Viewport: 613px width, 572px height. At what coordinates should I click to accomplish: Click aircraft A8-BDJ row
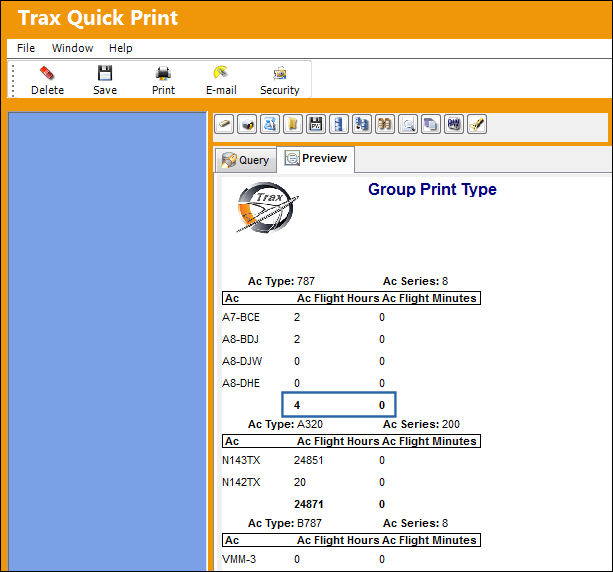(x=240, y=339)
